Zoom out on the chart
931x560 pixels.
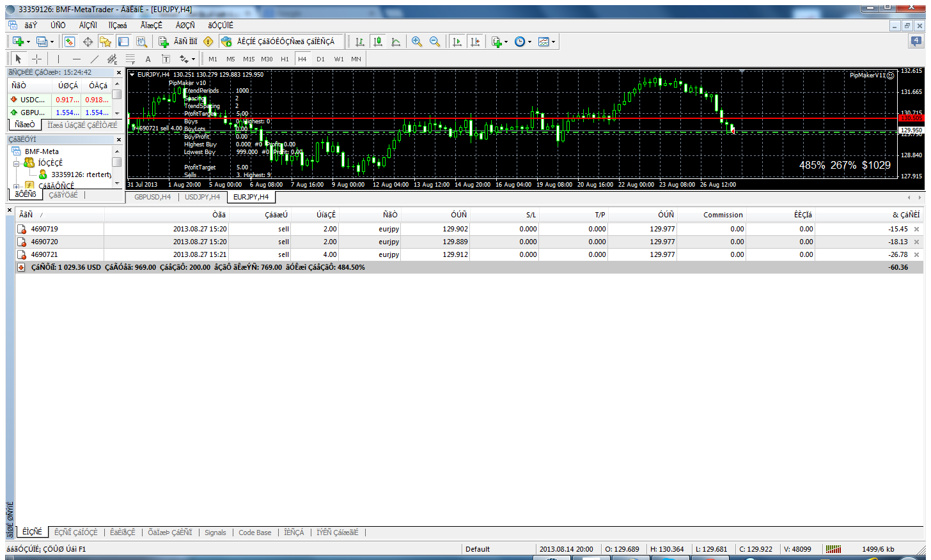tap(435, 42)
